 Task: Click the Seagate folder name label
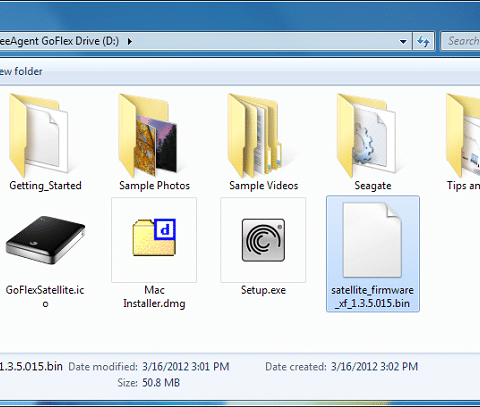[x=373, y=185]
